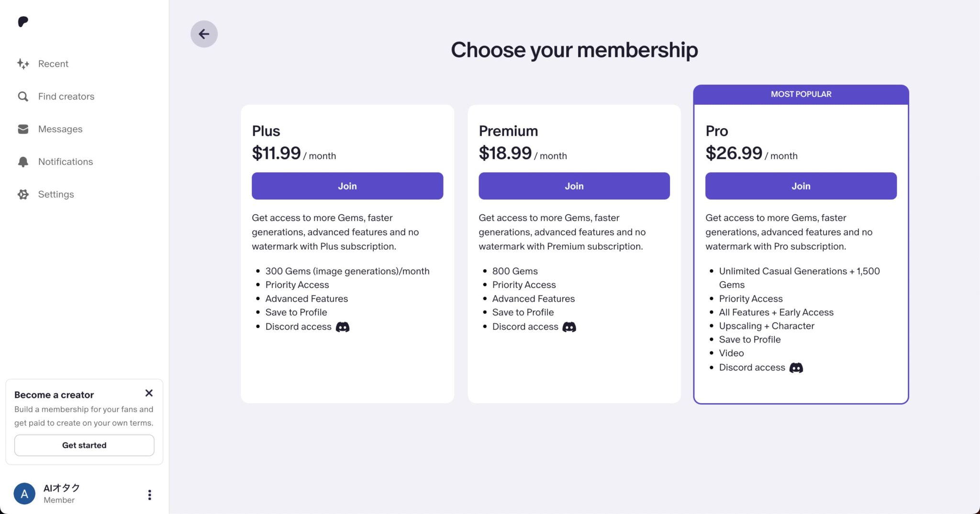The width and height of the screenshot is (980, 514).
Task: Open Recent in the sidebar
Action: (x=53, y=64)
